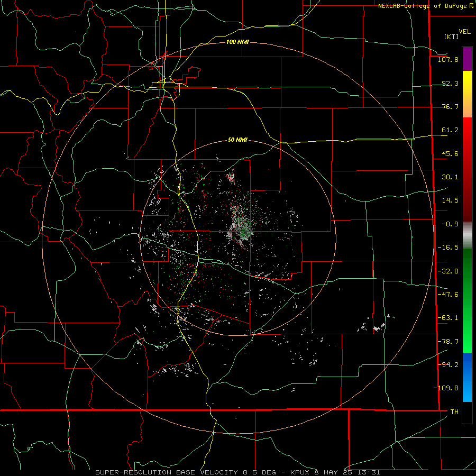Click the -32.0 legend value
This screenshot has height=476, width=476.
click(x=448, y=271)
